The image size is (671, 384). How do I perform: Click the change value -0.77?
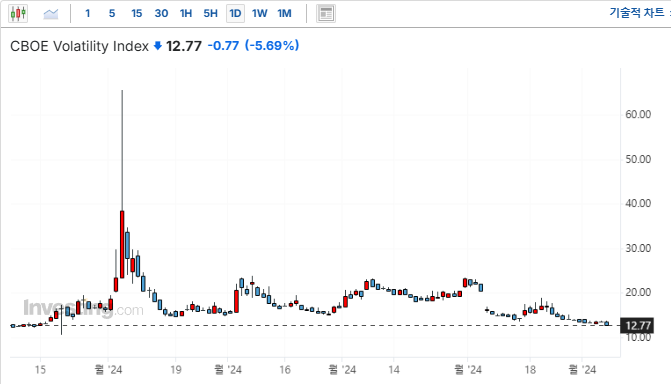click(x=223, y=45)
